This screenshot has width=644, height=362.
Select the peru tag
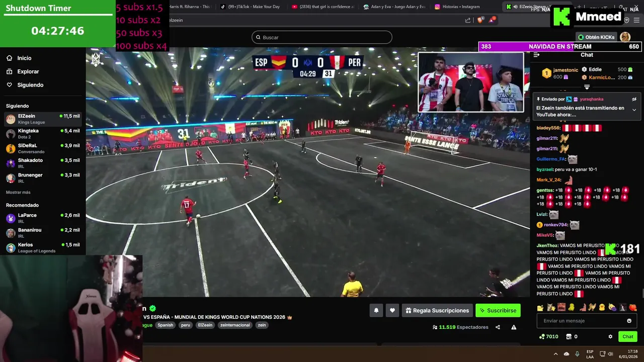186,325
